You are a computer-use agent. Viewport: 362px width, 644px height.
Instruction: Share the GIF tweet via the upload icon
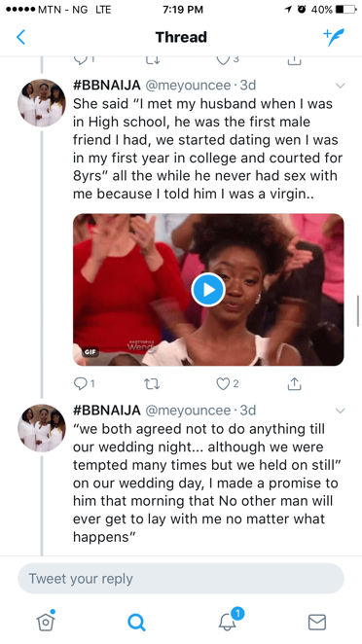(294, 383)
